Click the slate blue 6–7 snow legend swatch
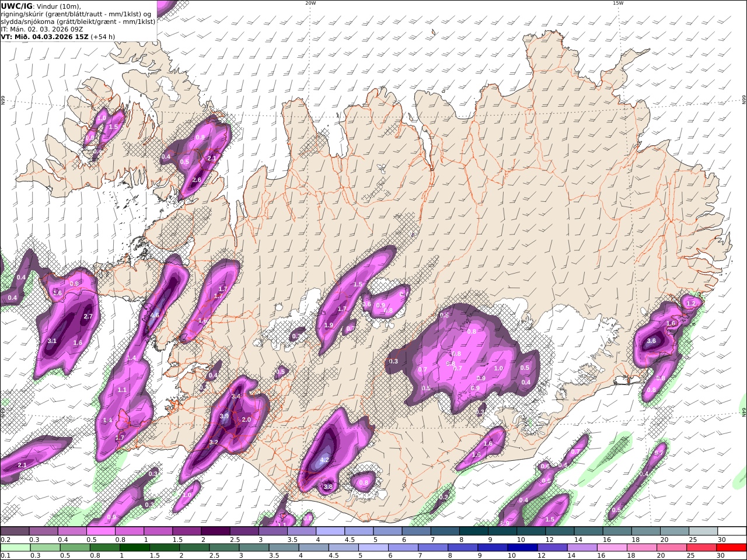Viewport: 747px width, 560px height. [x=416, y=531]
